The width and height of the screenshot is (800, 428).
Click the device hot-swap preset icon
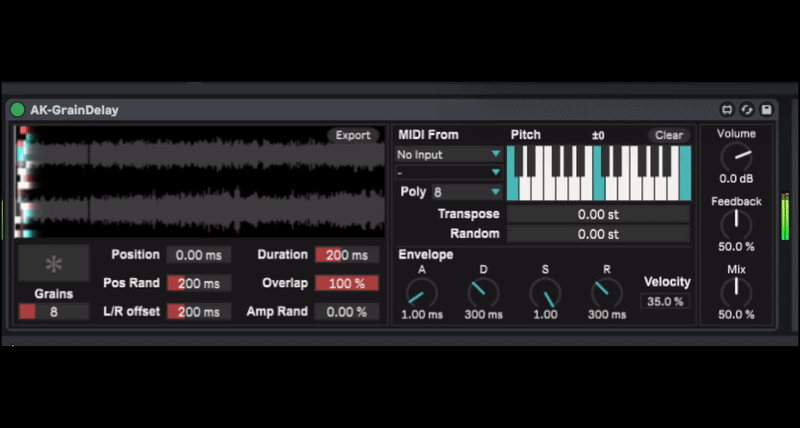coord(728,109)
